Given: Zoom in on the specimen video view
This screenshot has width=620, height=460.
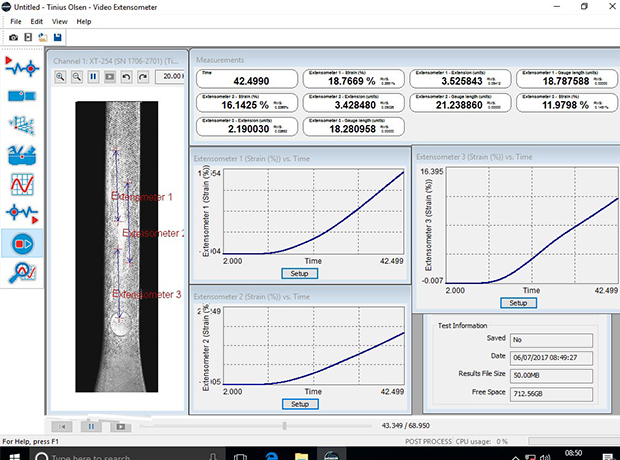Looking at the screenshot, I should coord(61,76).
